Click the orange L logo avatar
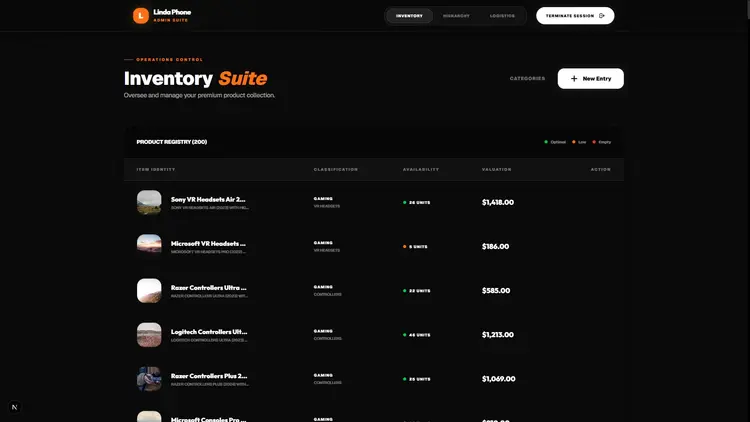The height and width of the screenshot is (422, 750). [141, 16]
